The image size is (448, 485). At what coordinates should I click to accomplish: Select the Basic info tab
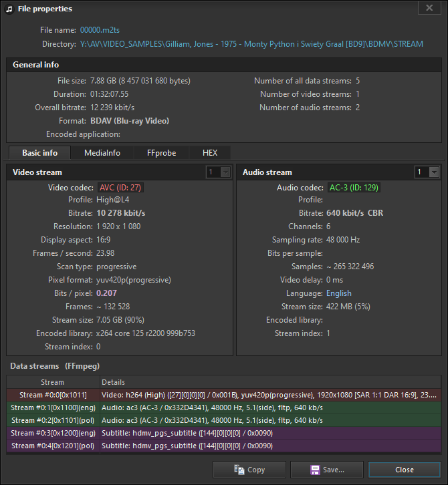39,153
